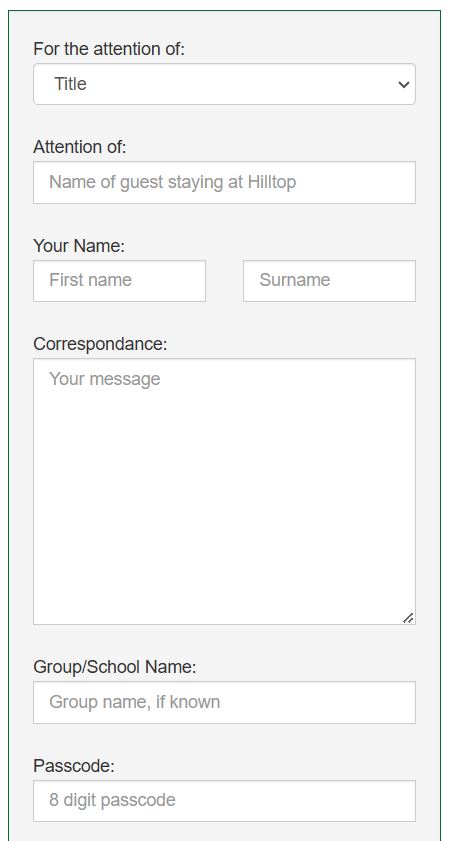Click inside the Your message textarea

(x=224, y=491)
